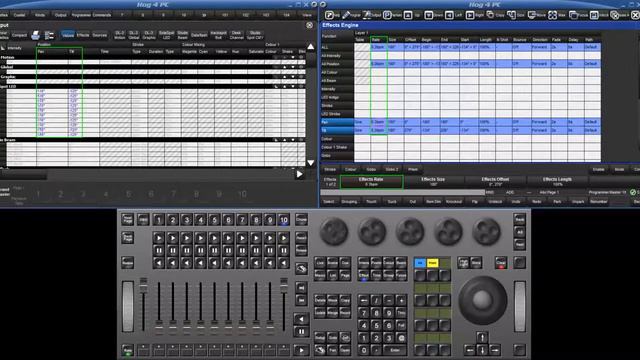This screenshot has height=360, width=640.
Task: Click the first encoder wheel
Action: coord(334,231)
